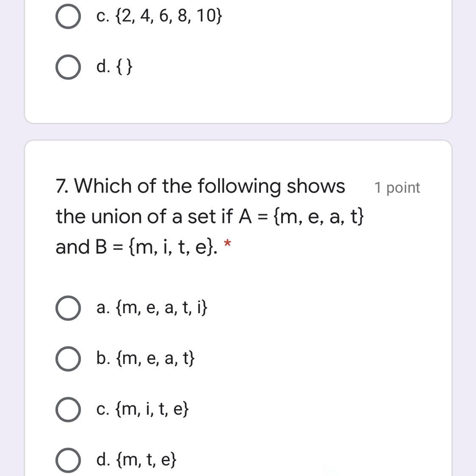Click the answer text "a. {m, e, a, t, i}"
This screenshot has height=476, width=476.
coord(152,307)
